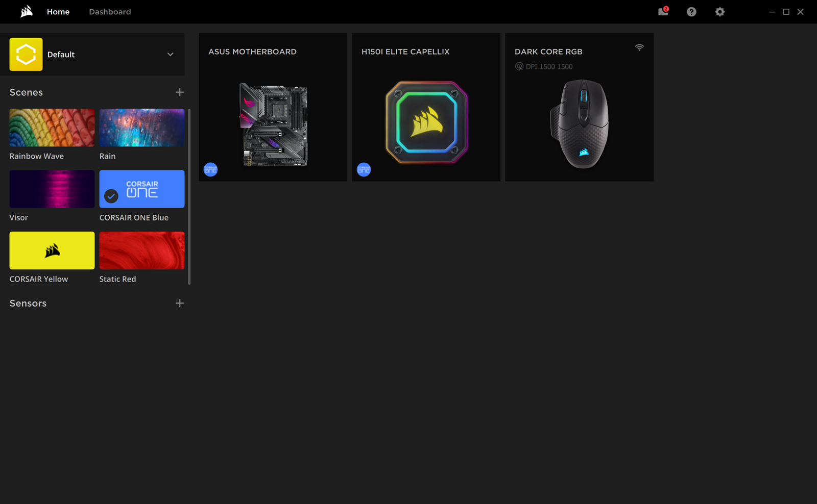
Task: Select the Rainbow Wave scene thumbnail
Action: coord(52,128)
